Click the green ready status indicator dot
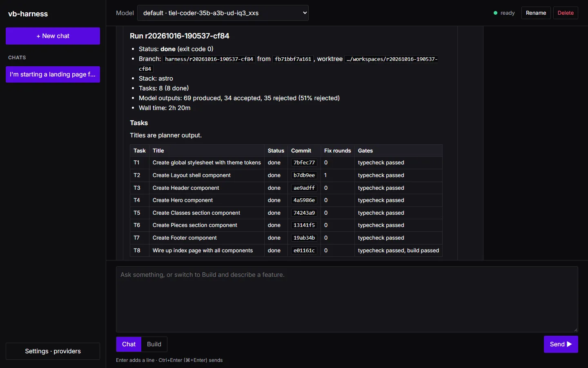588x368 pixels. [495, 13]
